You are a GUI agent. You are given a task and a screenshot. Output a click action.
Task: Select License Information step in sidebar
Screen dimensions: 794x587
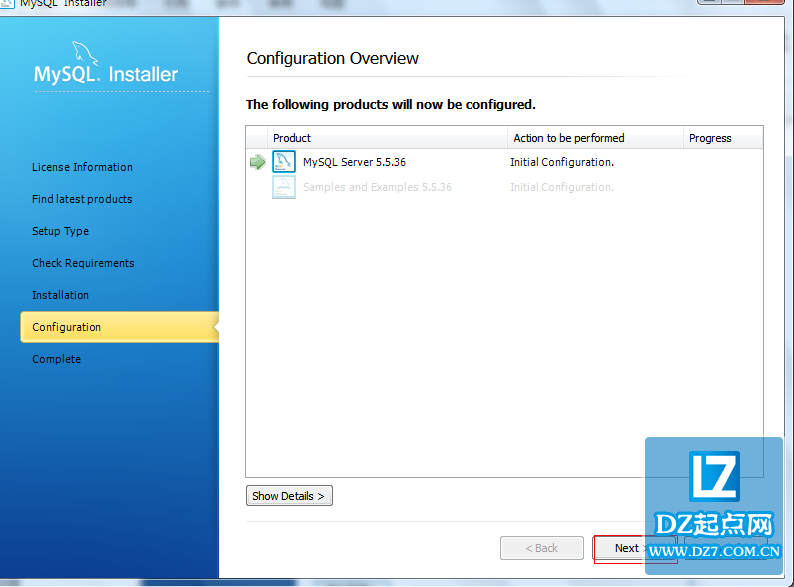tap(83, 167)
